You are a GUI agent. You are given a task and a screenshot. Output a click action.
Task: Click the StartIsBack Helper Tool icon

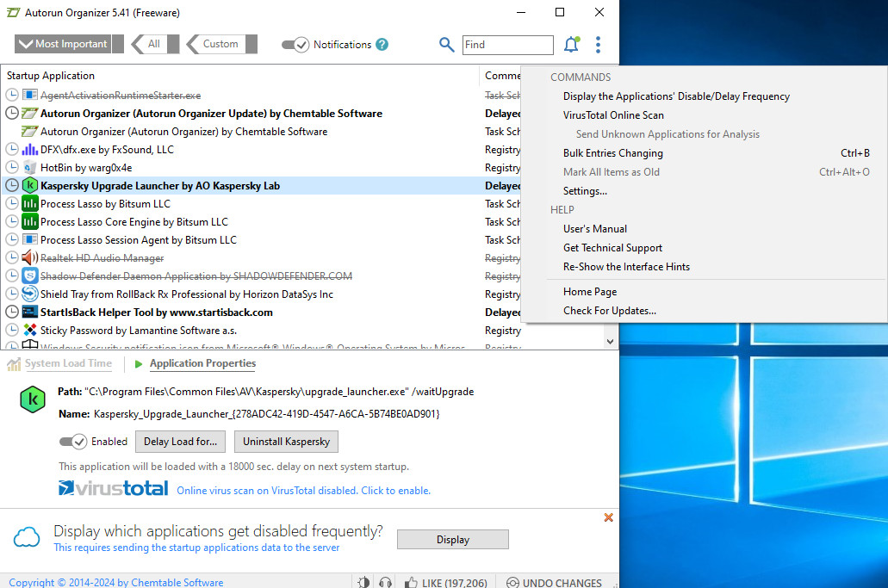30,312
